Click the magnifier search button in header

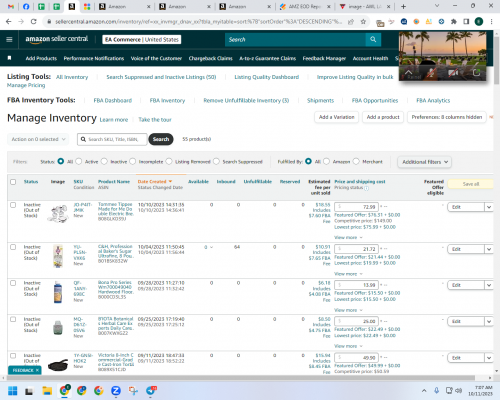(x=373, y=39)
